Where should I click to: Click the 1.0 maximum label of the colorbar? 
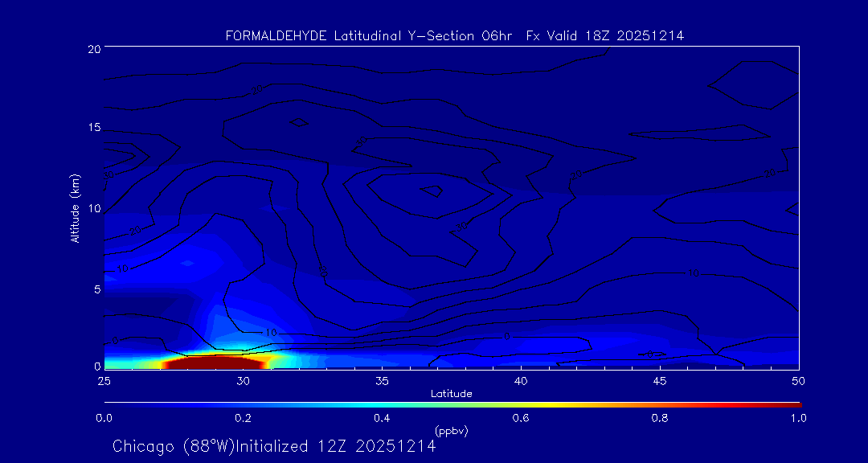click(x=798, y=418)
